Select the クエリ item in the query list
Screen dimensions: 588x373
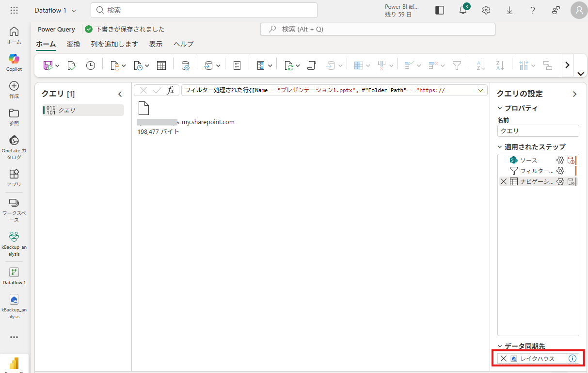82,110
